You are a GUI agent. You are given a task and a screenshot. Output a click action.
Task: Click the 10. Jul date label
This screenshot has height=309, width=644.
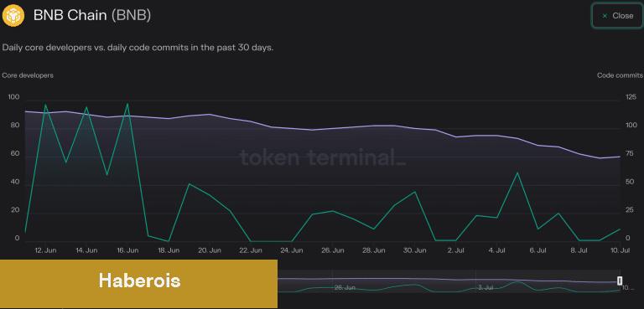(x=621, y=250)
